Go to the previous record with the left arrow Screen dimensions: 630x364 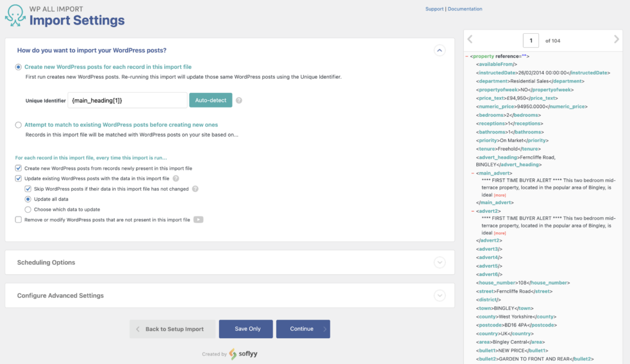tap(470, 39)
